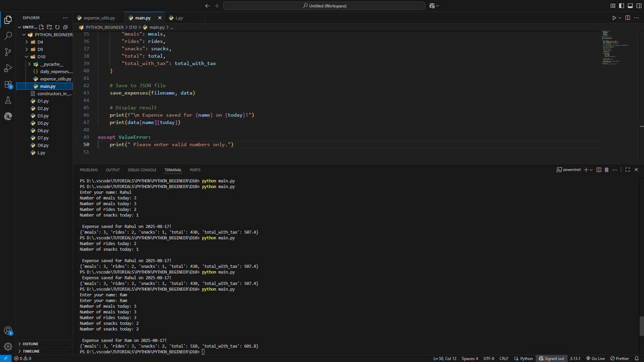Click the workspace search command box
This screenshot has width=644, height=362.
click(x=324, y=6)
